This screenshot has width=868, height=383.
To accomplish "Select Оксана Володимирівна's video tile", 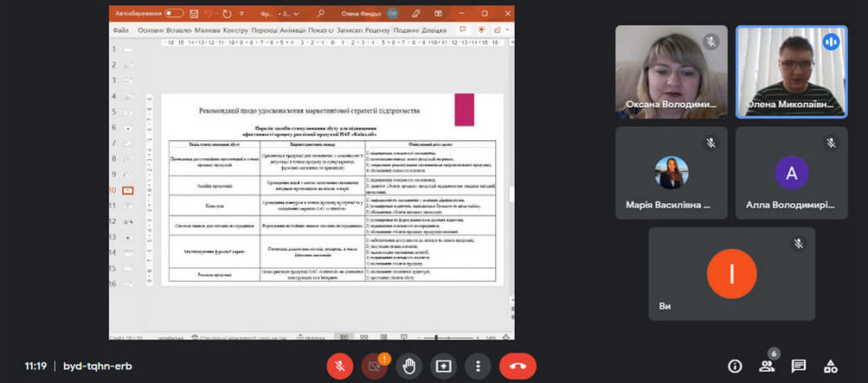I will 669,71.
